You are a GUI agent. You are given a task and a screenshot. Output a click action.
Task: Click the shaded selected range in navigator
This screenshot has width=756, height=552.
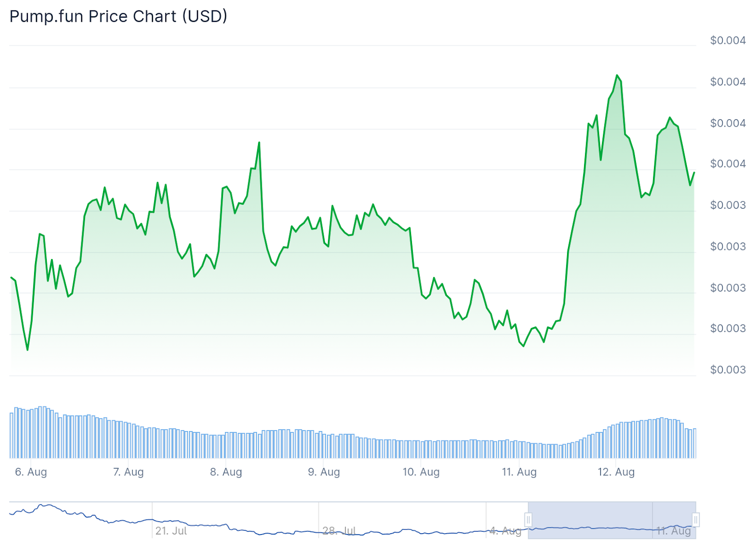tap(612, 520)
